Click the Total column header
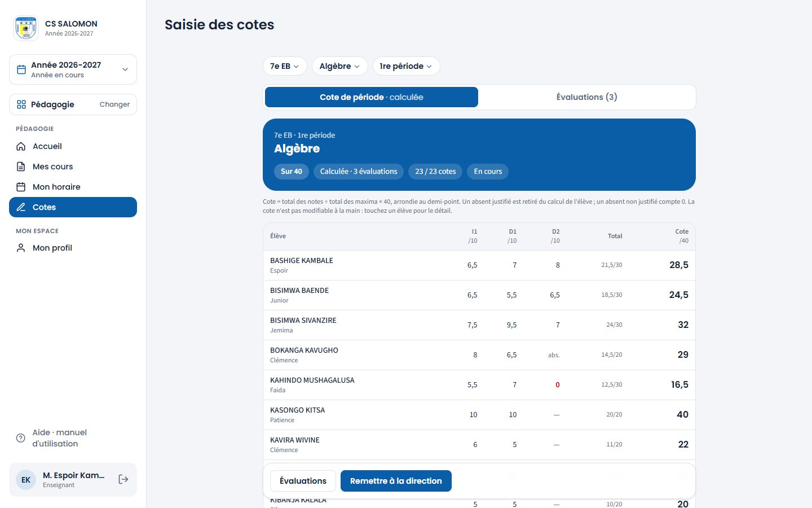 pos(615,236)
